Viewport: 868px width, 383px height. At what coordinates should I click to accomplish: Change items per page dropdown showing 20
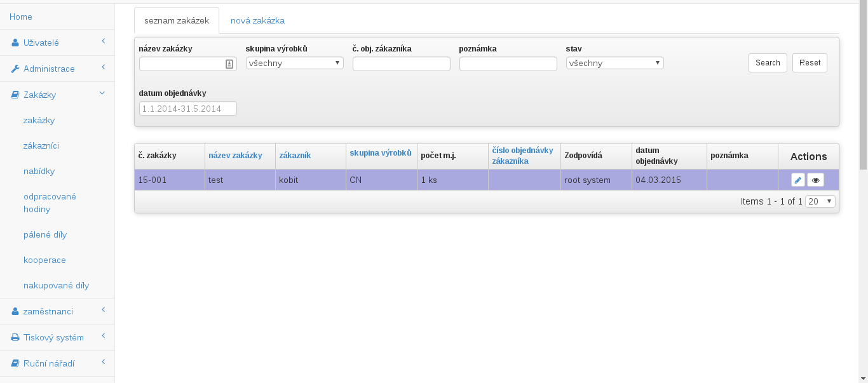coord(820,201)
